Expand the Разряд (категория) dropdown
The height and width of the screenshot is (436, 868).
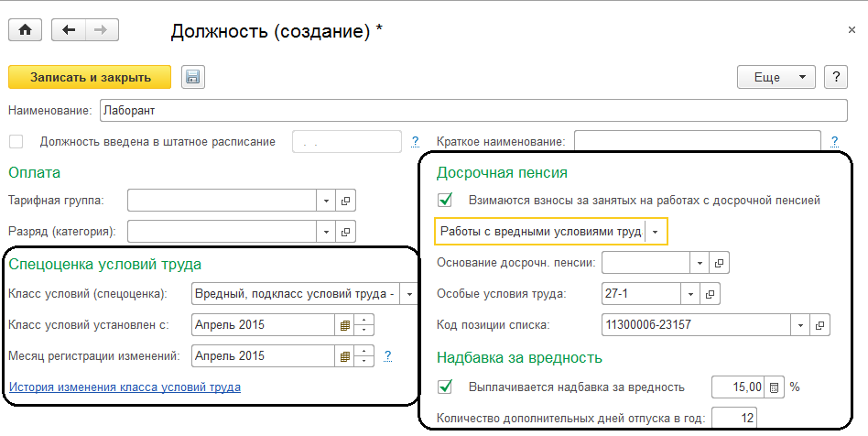pyautogui.click(x=328, y=231)
